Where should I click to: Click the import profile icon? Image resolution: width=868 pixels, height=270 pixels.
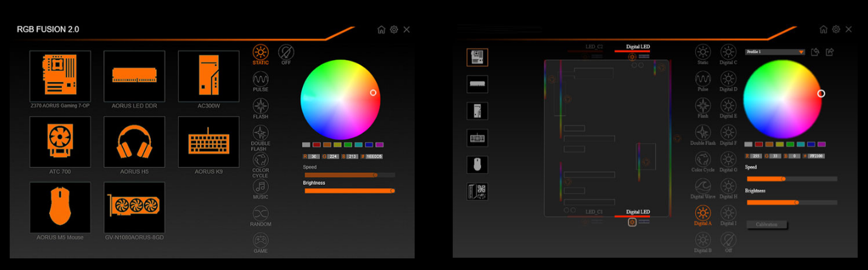tap(816, 52)
